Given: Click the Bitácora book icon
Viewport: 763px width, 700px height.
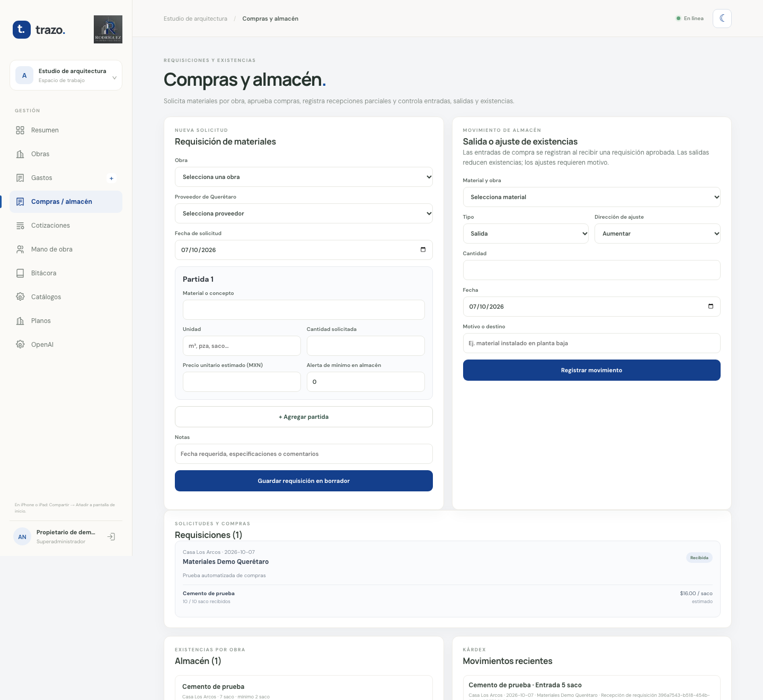Looking at the screenshot, I should (x=20, y=273).
